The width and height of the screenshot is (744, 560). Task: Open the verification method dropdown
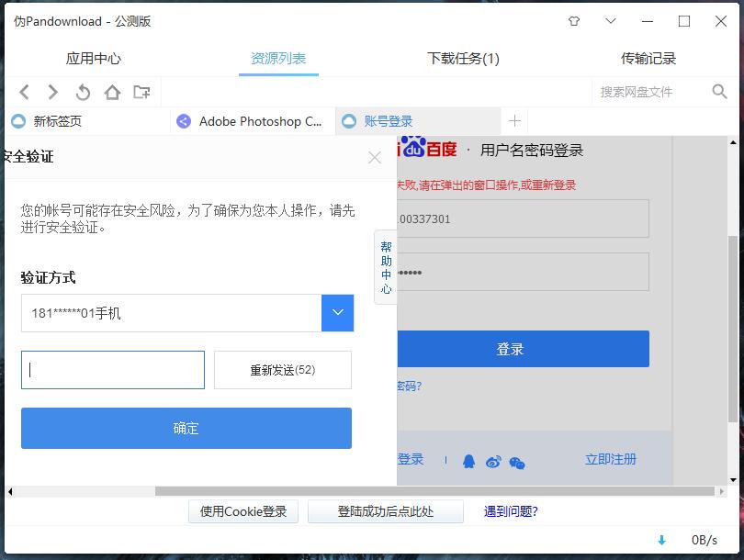coord(338,313)
